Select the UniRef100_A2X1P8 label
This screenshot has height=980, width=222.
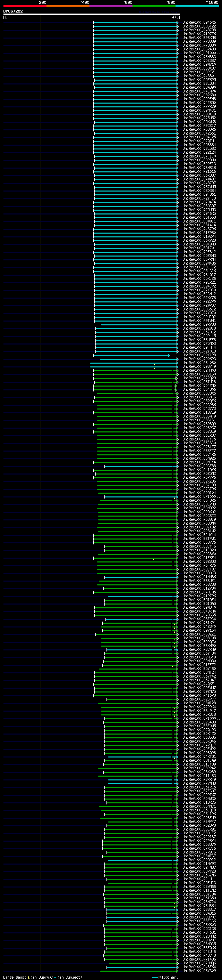(199, 355)
